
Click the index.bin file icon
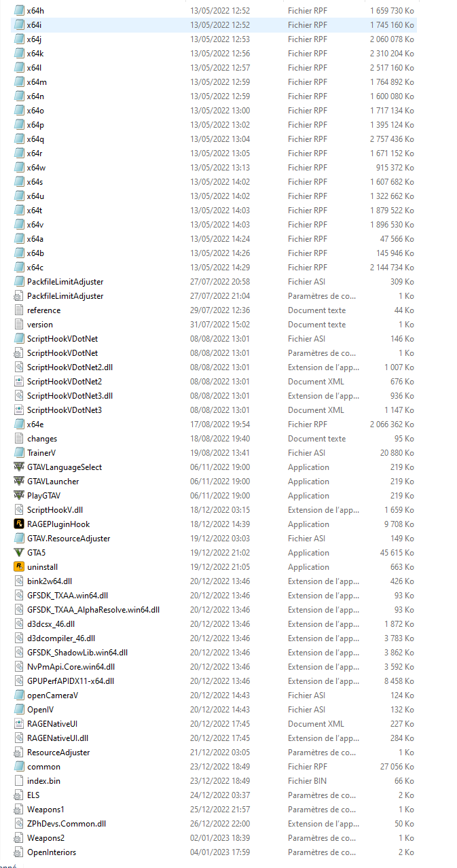[x=19, y=780]
